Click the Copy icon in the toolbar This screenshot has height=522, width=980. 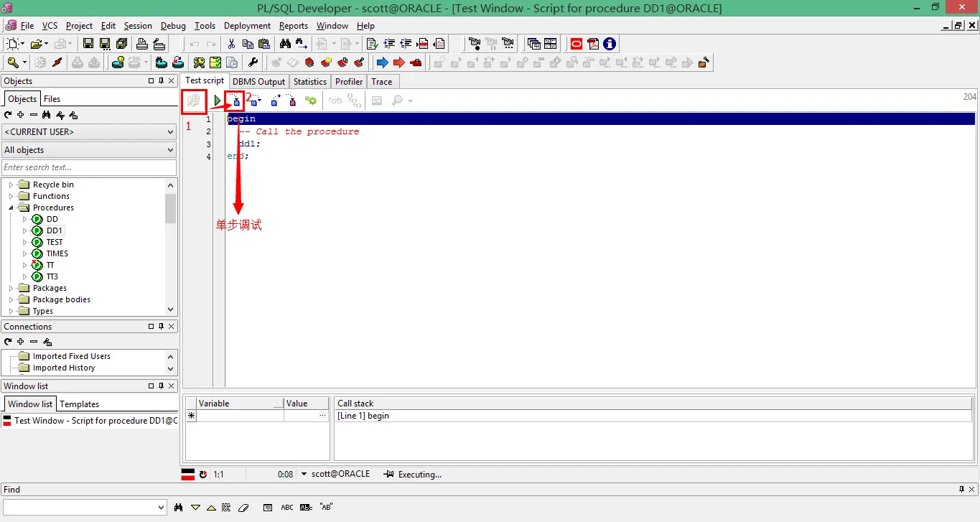tap(248, 44)
